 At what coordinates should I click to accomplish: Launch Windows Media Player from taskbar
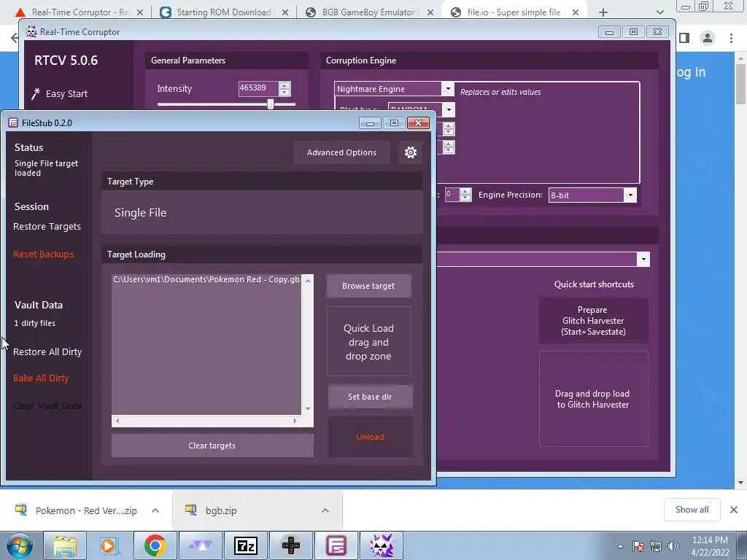pos(109,545)
